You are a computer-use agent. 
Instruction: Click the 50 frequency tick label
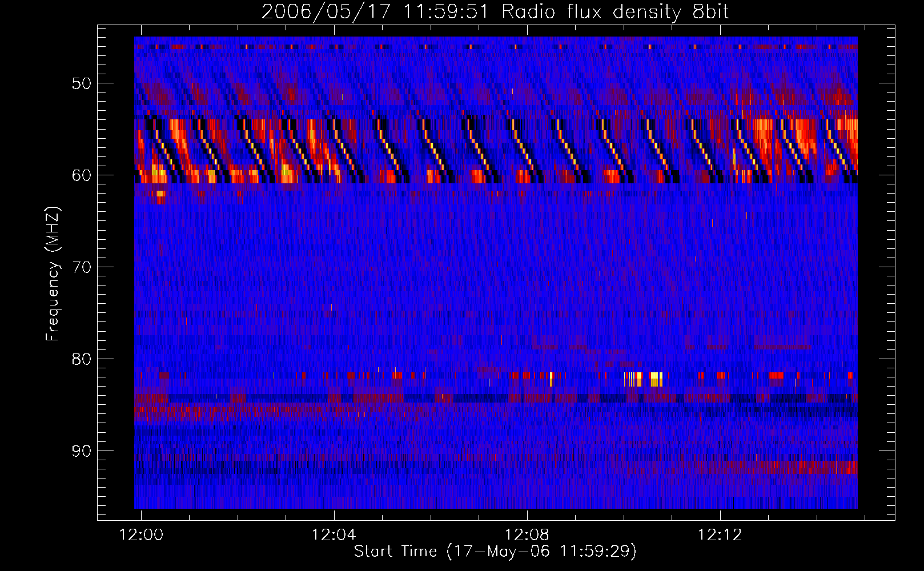tap(81, 83)
